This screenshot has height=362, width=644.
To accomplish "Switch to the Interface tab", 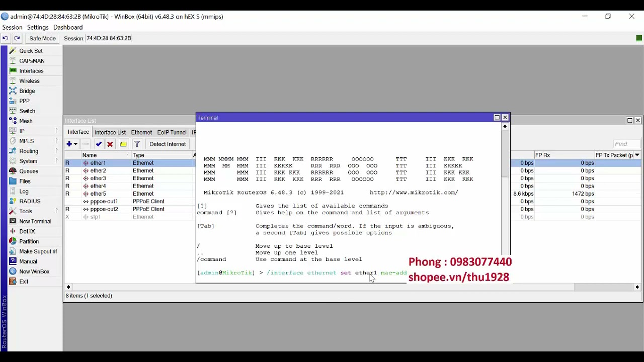I will [x=78, y=132].
